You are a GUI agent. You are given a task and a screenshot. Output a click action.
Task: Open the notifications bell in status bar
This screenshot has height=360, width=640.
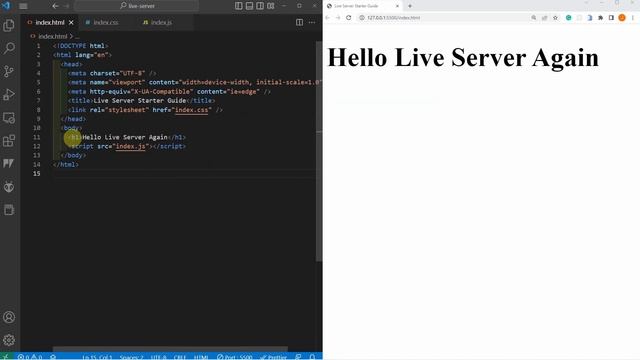[x=312, y=357]
